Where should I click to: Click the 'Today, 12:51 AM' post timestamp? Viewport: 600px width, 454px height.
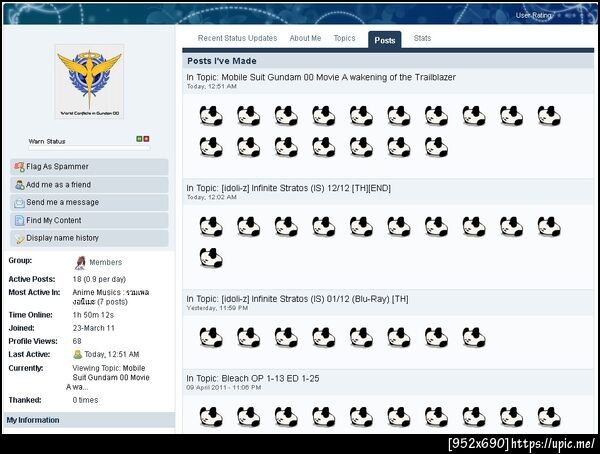click(x=212, y=87)
